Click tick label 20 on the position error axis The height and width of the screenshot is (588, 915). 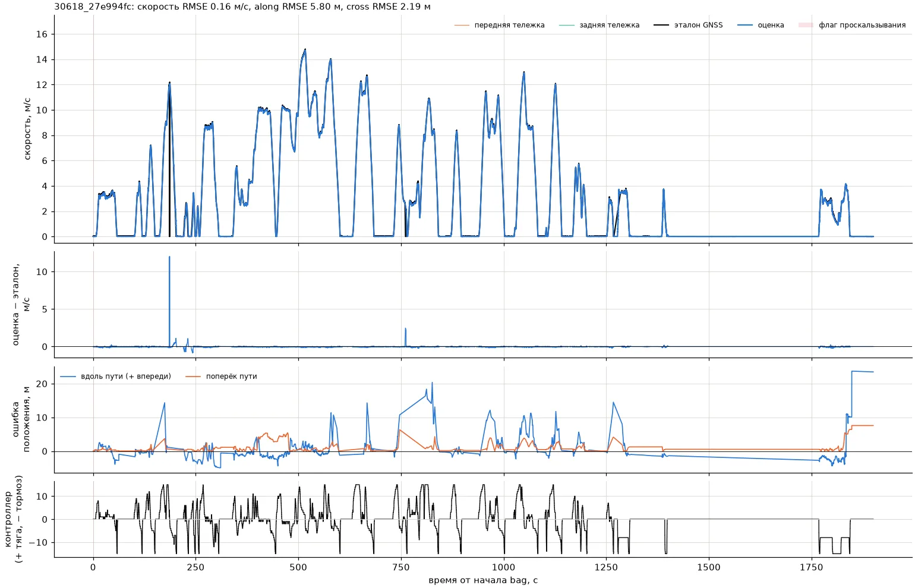click(42, 384)
